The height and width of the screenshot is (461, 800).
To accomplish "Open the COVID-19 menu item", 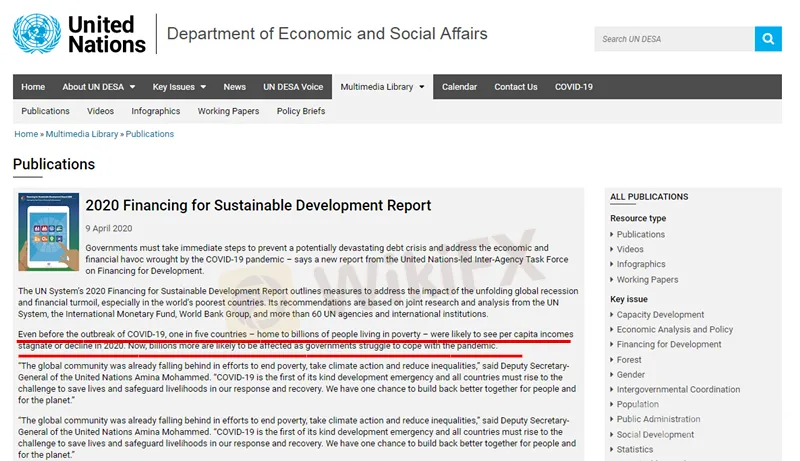I will click(x=573, y=87).
